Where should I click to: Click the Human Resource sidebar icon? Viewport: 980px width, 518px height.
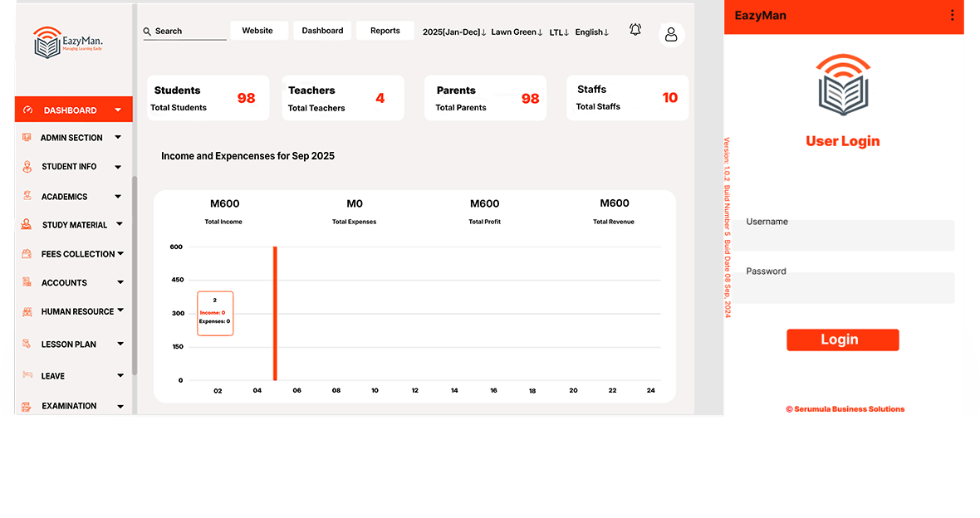(x=27, y=312)
